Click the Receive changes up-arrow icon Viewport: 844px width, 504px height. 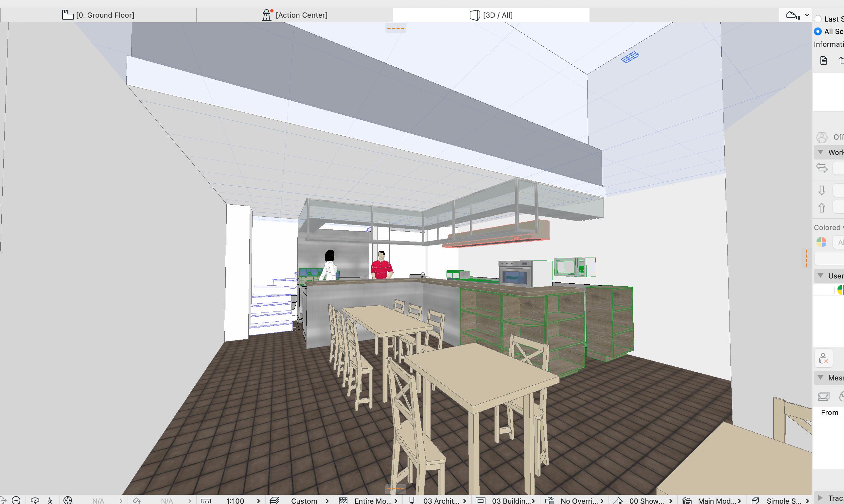[821, 208]
